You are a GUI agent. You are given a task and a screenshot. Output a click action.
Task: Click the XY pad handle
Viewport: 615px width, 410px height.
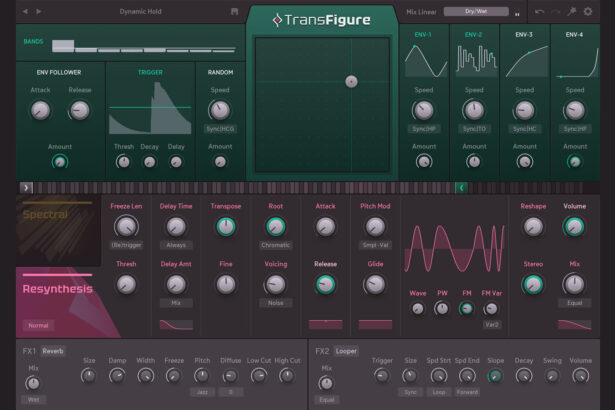pos(351,82)
